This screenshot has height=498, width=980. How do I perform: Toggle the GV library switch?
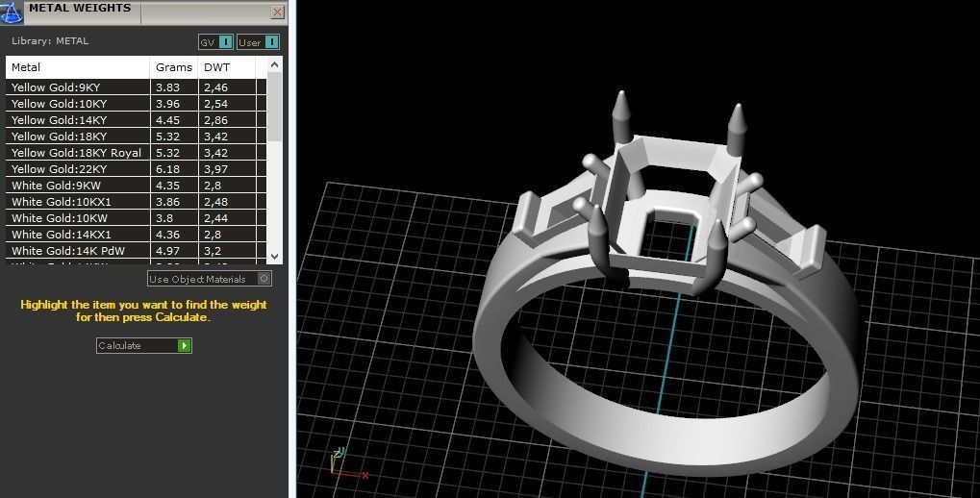pyautogui.click(x=215, y=42)
